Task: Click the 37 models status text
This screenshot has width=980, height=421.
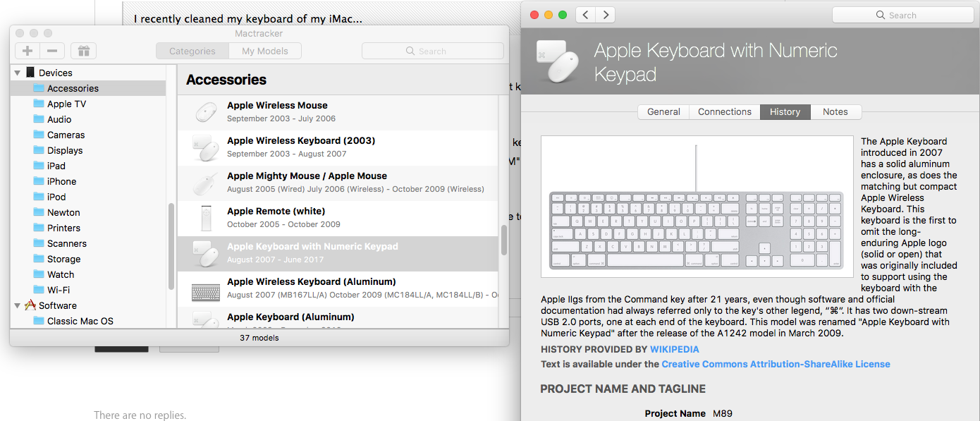Action: pos(259,338)
